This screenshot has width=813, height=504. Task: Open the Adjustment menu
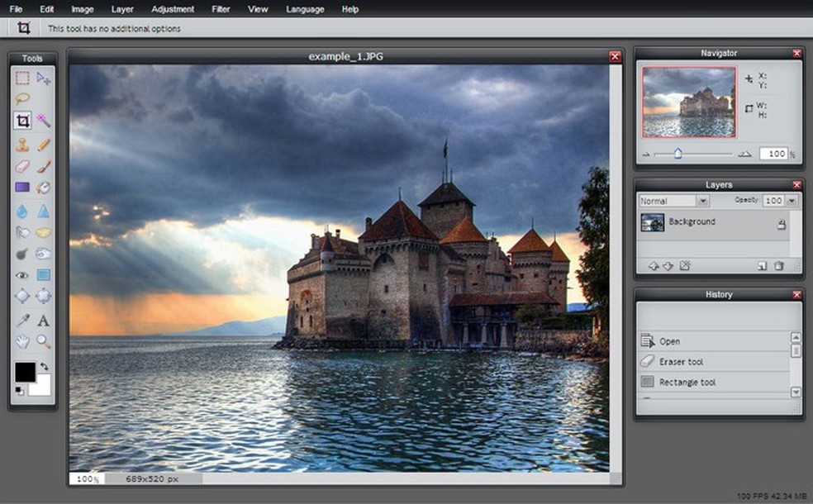pos(173,9)
